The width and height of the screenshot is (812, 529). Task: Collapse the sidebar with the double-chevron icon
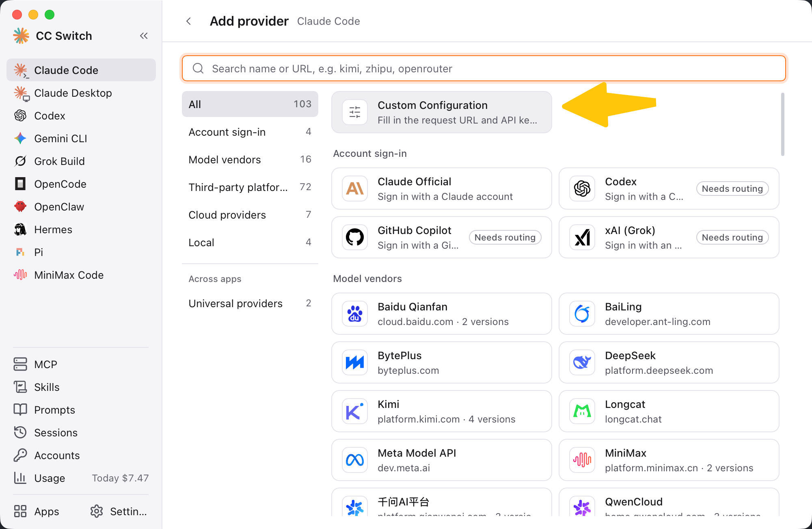144,36
